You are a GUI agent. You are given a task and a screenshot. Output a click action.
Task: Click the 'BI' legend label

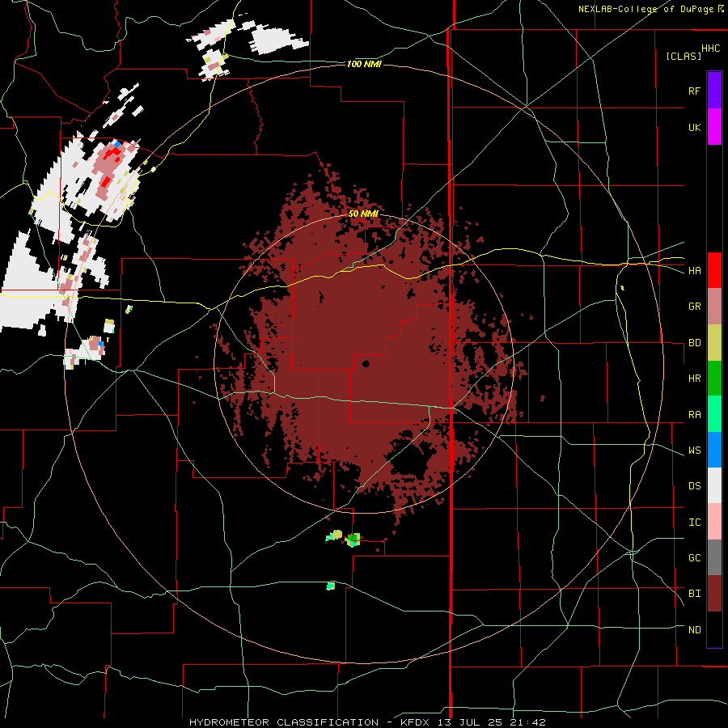coord(694,594)
